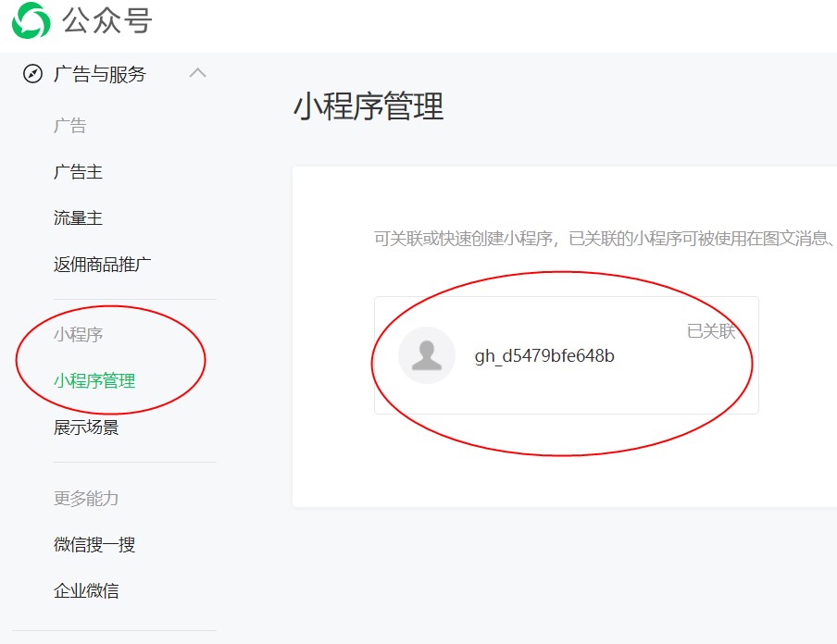Open the 广告主 section
Viewport: 837px width, 644px height.
click(x=79, y=171)
